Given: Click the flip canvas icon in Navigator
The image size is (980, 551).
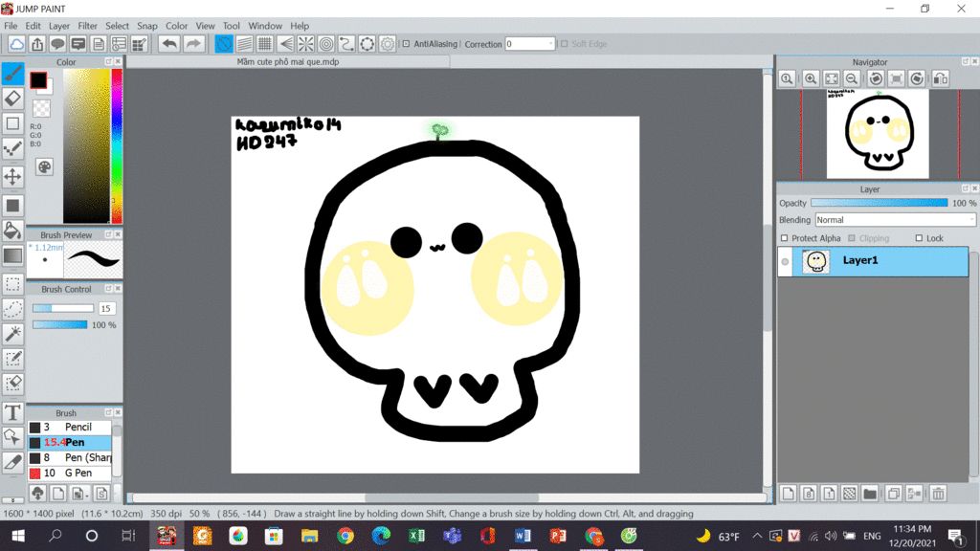Looking at the screenshot, I should [940, 78].
